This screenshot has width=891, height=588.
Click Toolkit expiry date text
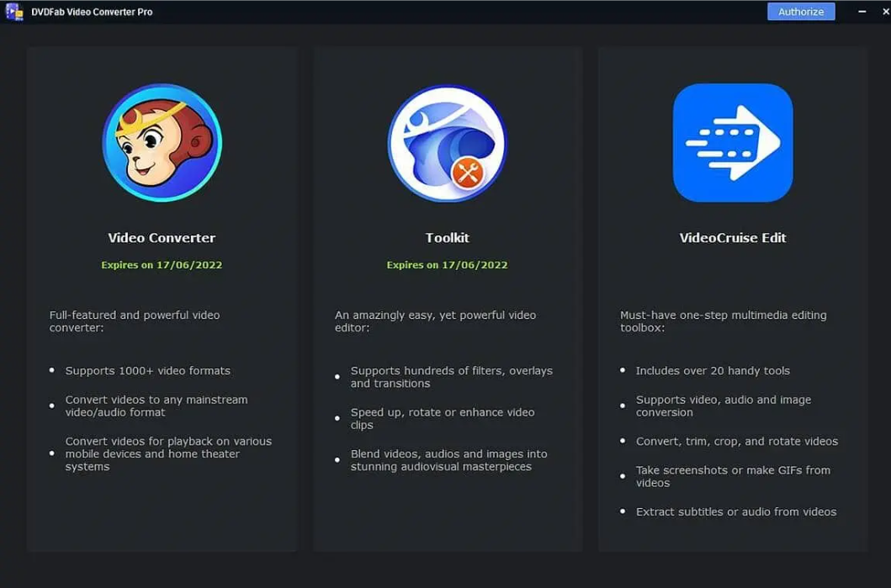[x=448, y=265]
